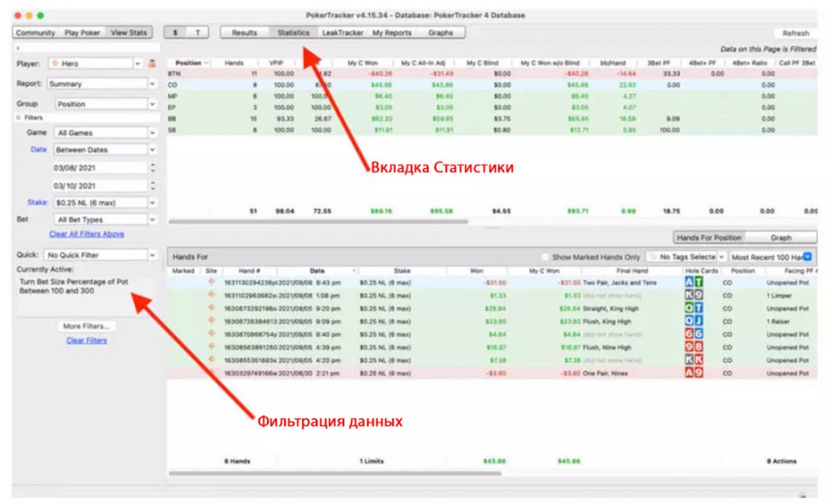The height and width of the screenshot is (504, 831).
Task: Click the site icon in the 1 Raiser row
Action: pyautogui.click(x=212, y=321)
